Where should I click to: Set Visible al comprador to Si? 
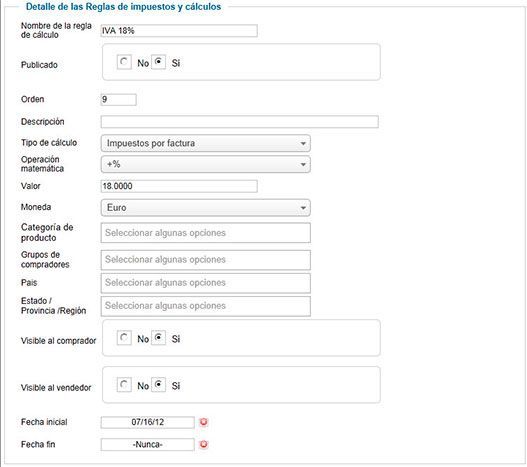point(158,338)
